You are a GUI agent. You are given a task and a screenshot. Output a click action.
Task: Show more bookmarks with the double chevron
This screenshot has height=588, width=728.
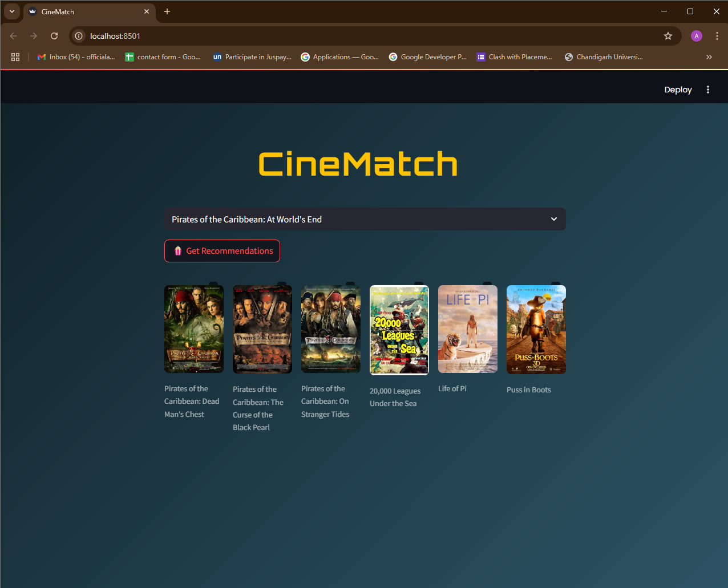[709, 57]
